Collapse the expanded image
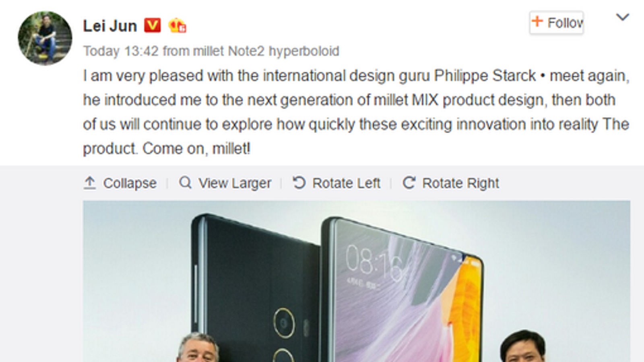 [120, 183]
